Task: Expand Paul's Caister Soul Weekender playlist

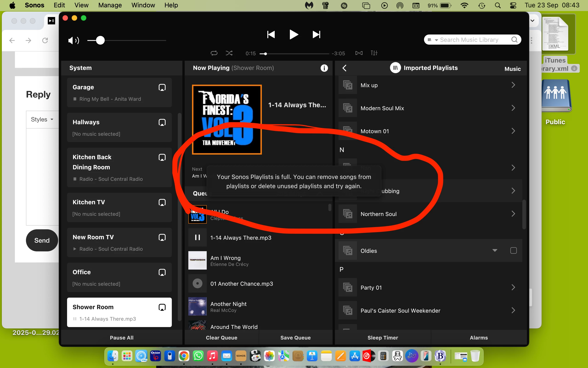Action: click(x=513, y=310)
